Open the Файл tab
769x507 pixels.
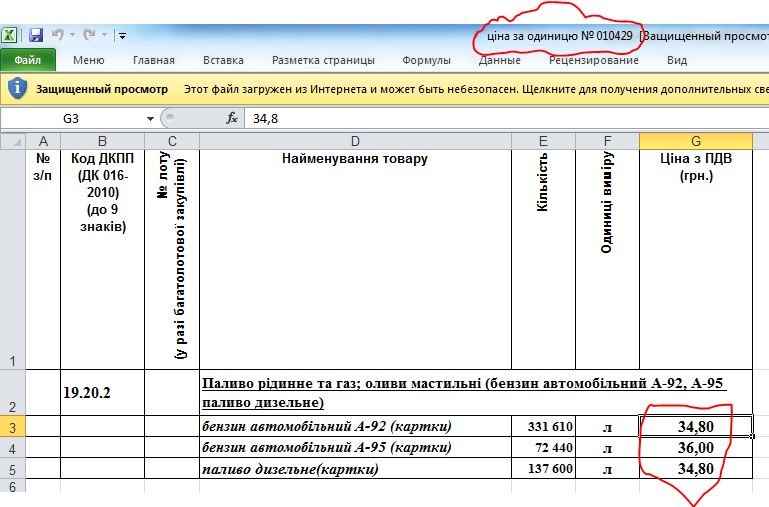pos(27,60)
